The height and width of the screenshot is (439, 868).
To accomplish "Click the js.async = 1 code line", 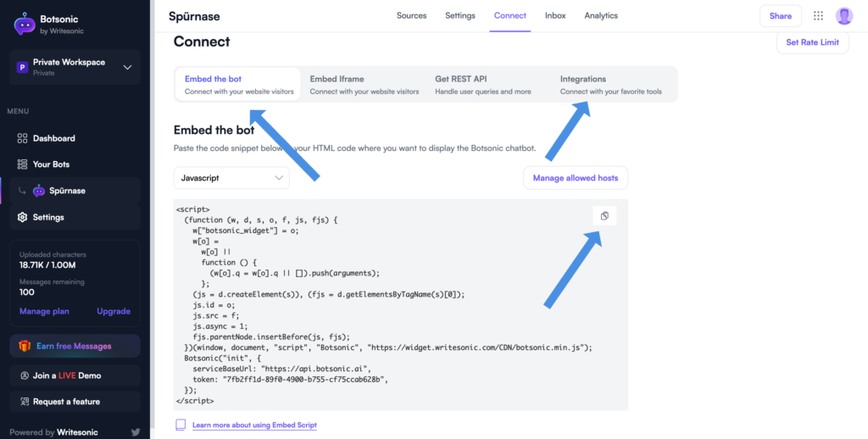I will point(218,326).
